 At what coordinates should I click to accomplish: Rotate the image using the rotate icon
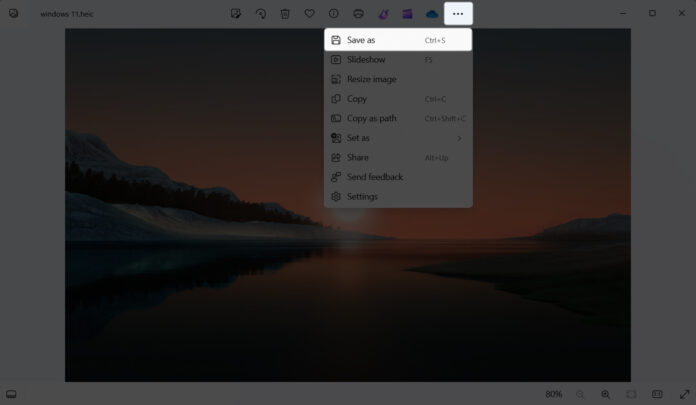(x=261, y=14)
